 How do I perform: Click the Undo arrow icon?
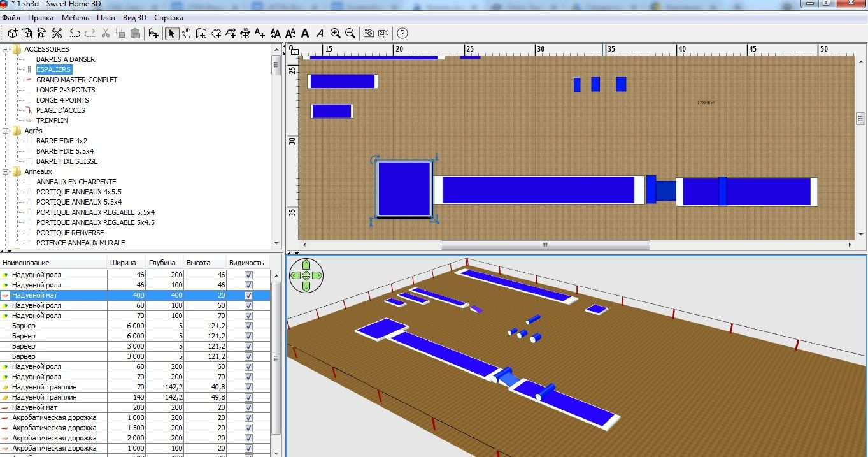(75, 33)
